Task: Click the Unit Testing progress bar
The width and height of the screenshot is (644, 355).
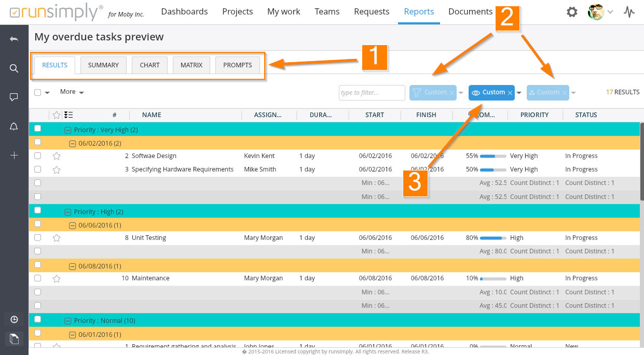Action: click(x=492, y=238)
